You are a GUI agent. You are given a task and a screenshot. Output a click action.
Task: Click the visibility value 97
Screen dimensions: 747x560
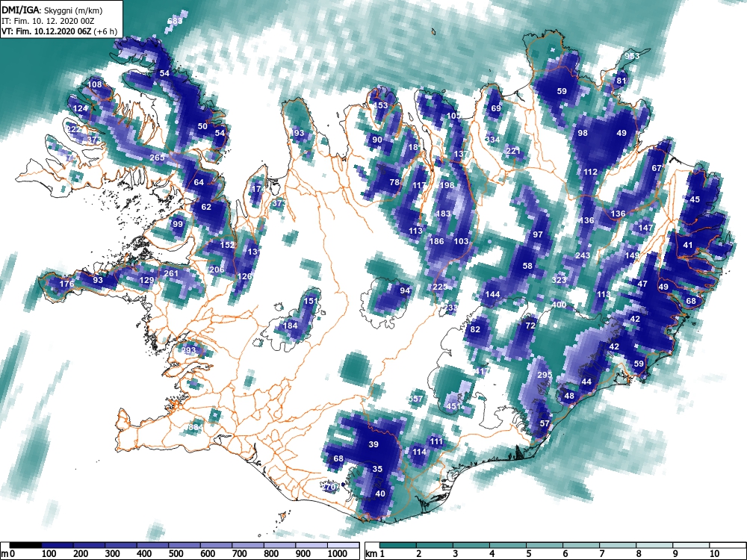(538, 234)
